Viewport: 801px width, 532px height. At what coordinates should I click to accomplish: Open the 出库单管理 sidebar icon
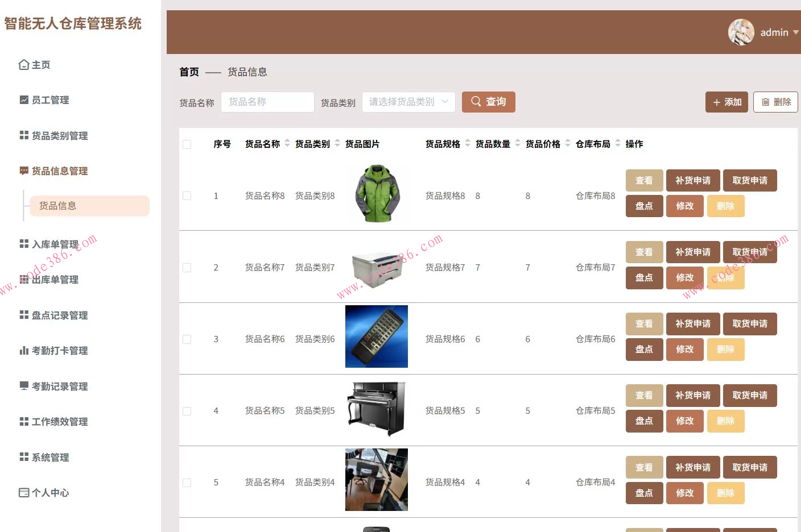tap(23, 279)
